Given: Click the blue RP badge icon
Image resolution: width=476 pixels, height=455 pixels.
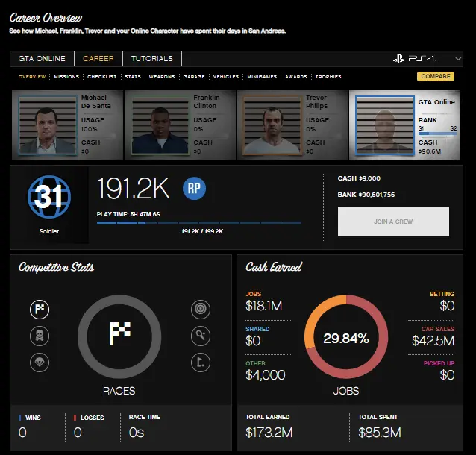Looking at the screenshot, I should [x=194, y=189].
